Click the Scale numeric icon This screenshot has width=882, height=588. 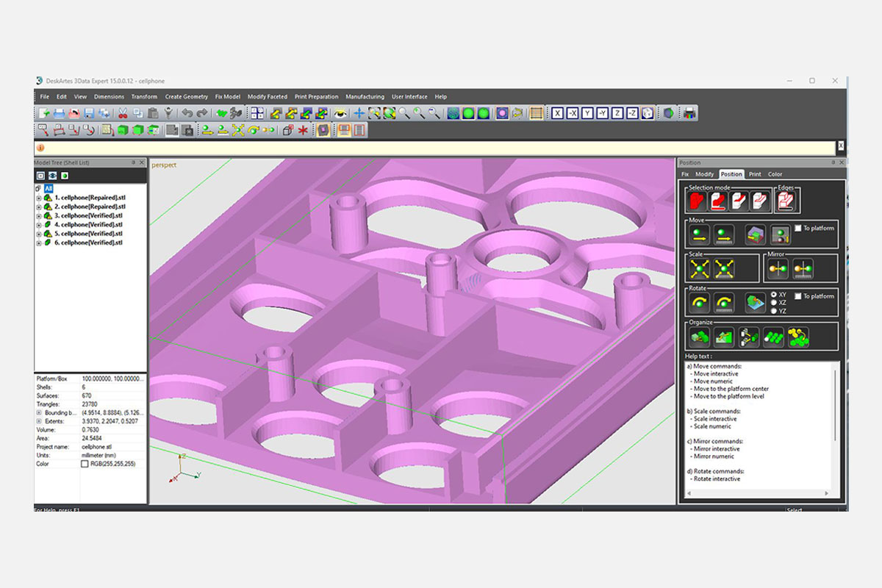725,268
